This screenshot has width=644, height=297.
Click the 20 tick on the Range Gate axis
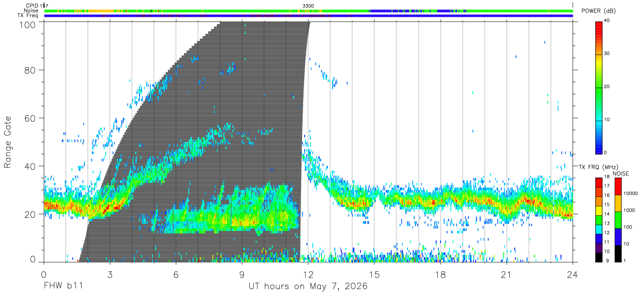tap(30, 215)
